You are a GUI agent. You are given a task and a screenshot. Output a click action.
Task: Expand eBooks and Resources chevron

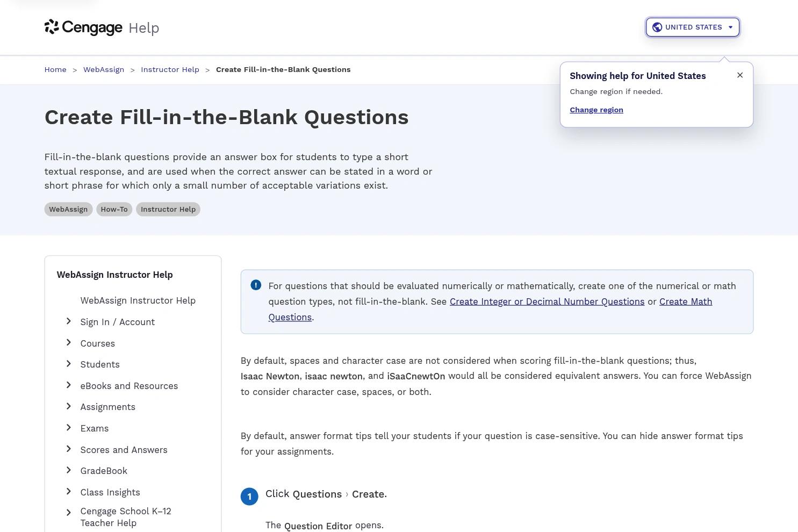click(69, 385)
